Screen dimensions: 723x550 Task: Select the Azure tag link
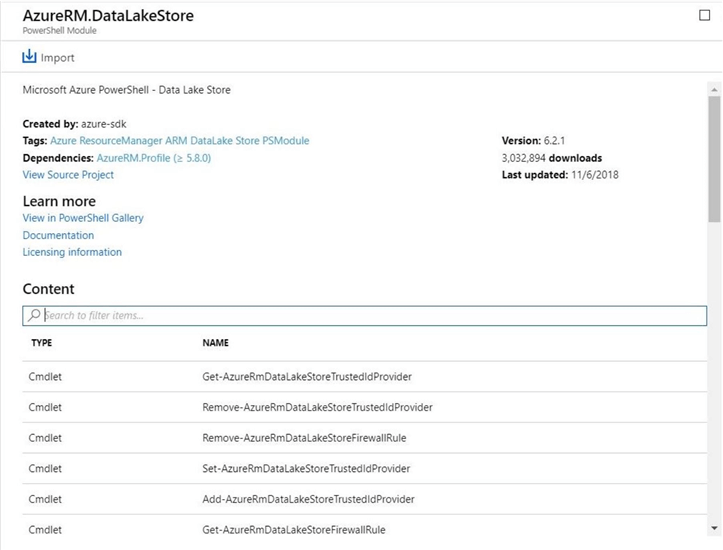coord(63,141)
